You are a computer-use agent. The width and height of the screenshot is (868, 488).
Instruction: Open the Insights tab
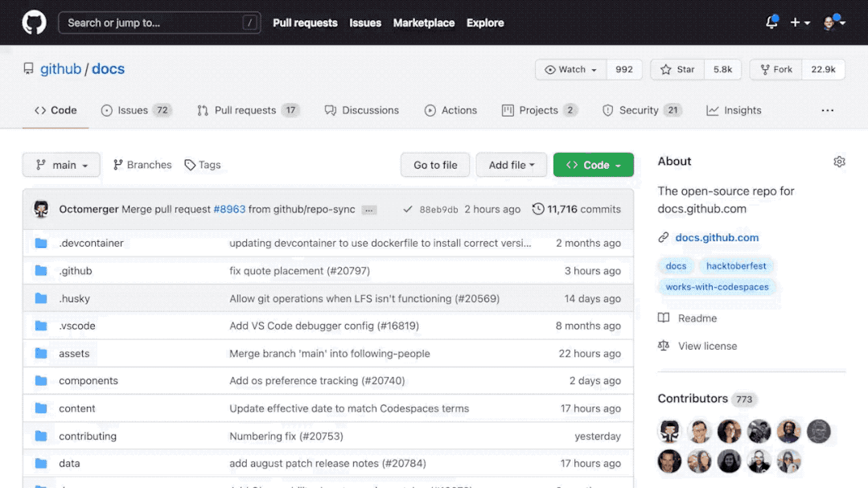pyautogui.click(x=734, y=110)
